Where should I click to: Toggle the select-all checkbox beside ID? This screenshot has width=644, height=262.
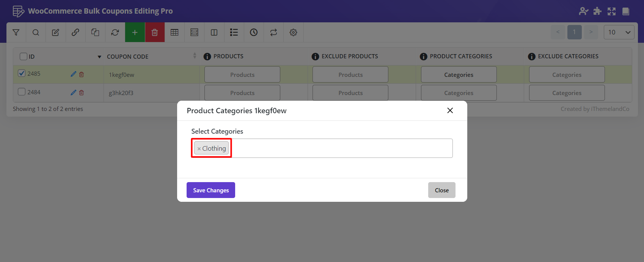pyautogui.click(x=24, y=56)
